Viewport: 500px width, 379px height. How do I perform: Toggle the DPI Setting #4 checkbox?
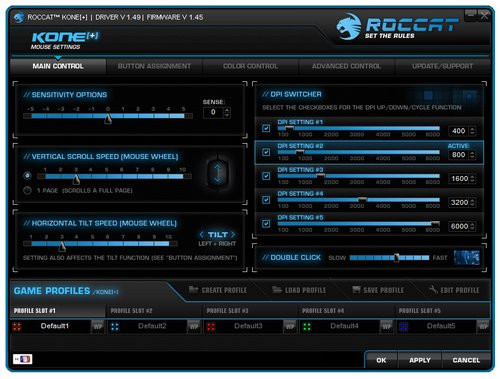pos(266,200)
